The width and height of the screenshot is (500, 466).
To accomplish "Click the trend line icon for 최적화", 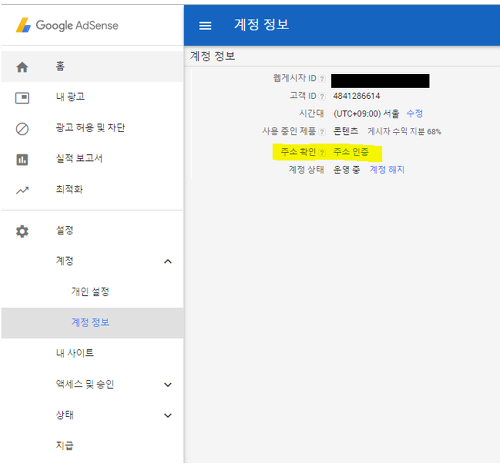I will click(x=22, y=190).
